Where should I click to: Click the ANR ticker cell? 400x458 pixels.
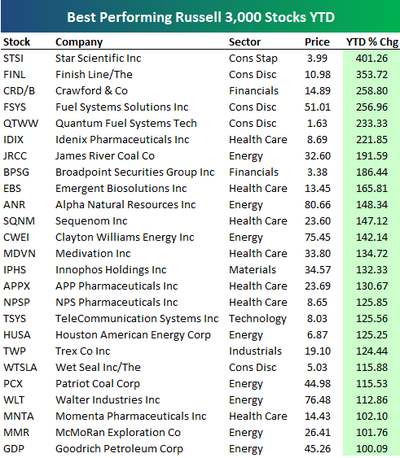coord(14,205)
